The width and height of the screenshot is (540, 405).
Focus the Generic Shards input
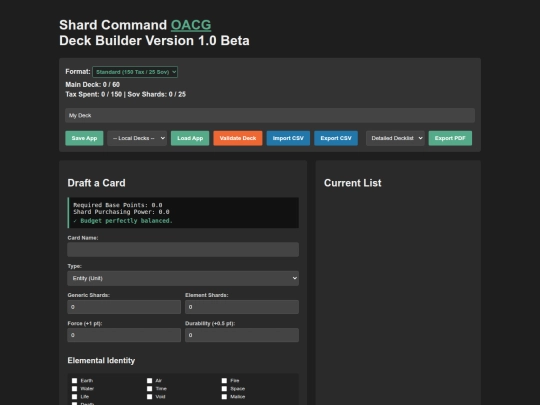[x=124, y=307]
